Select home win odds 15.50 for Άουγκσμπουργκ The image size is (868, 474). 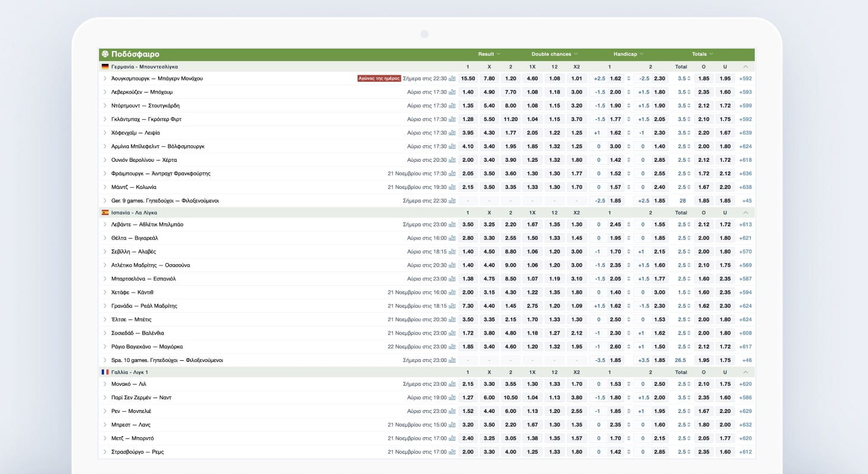[x=468, y=78]
